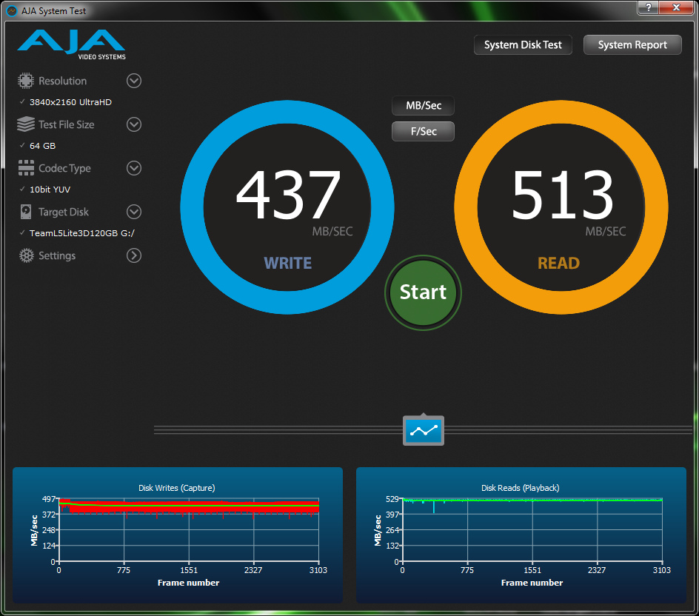
Task: Click the Disk Writes (Capture) title
Action: pos(176,488)
